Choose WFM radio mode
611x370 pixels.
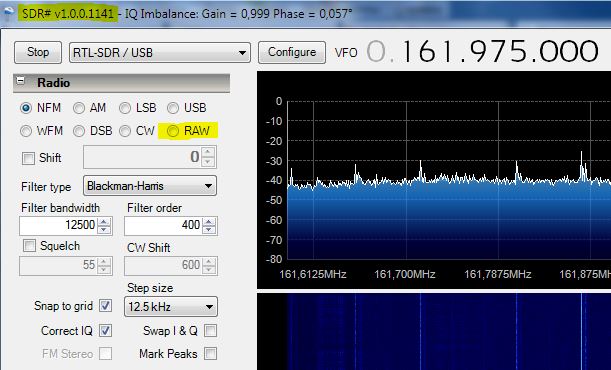[x=26, y=131]
